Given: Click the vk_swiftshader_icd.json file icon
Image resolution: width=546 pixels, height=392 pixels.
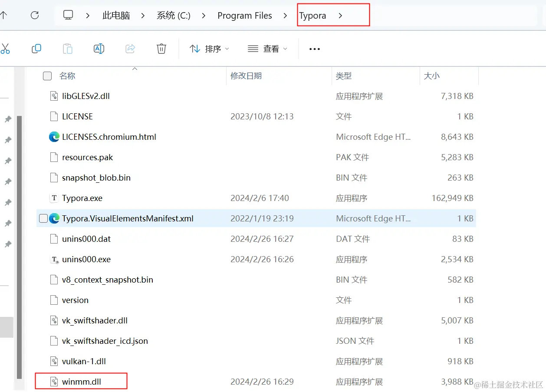Looking at the screenshot, I should coord(54,341).
